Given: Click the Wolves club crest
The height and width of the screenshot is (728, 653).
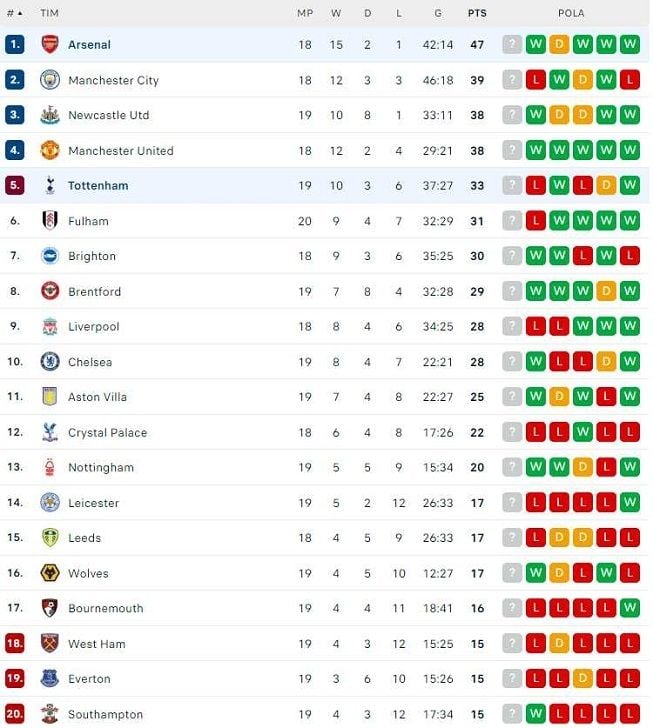Looking at the screenshot, I should point(50,573).
